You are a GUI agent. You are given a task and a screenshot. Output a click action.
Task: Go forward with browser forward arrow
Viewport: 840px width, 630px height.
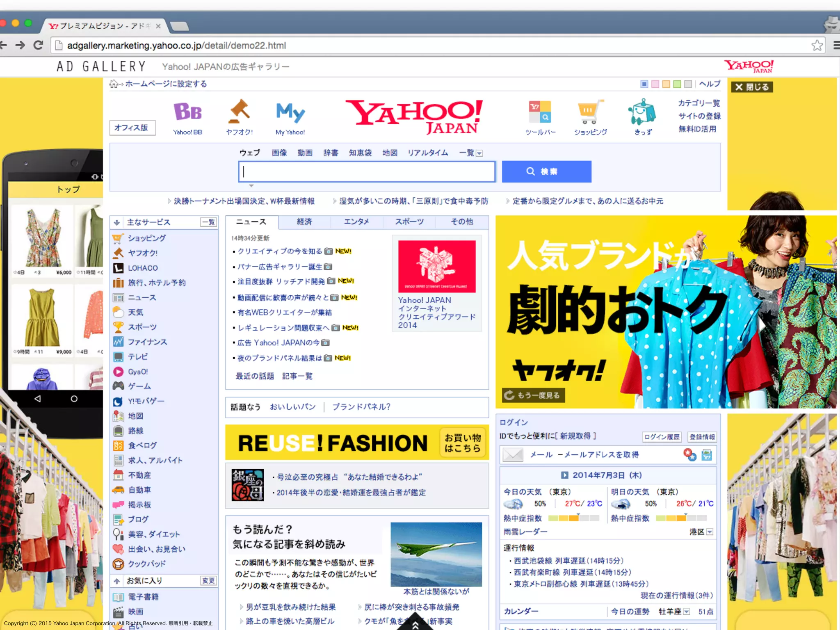pyautogui.click(x=20, y=45)
